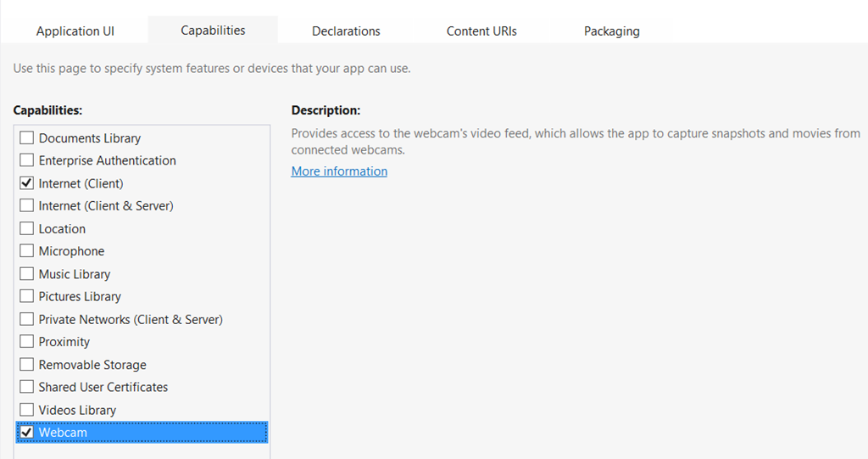Viewport: 868px width, 459px height.
Task: Click the More information link
Action: tap(339, 171)
